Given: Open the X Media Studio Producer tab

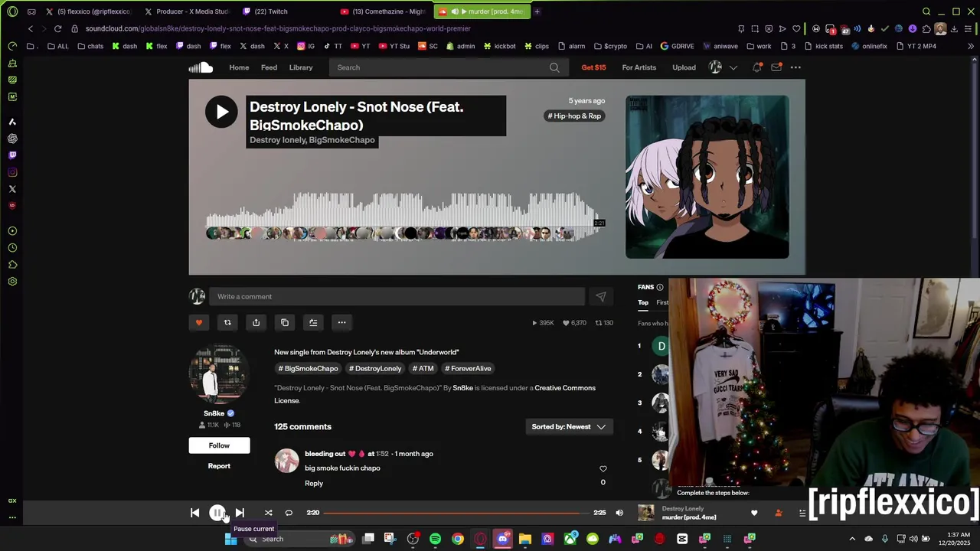Looking at the screenshot, I should click(x=186, y=11).
